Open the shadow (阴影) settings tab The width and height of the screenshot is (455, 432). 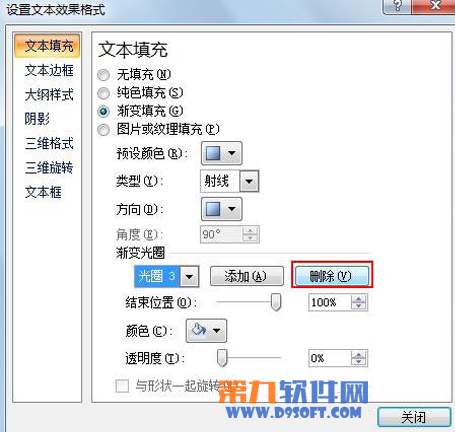(x=37, y=119)
